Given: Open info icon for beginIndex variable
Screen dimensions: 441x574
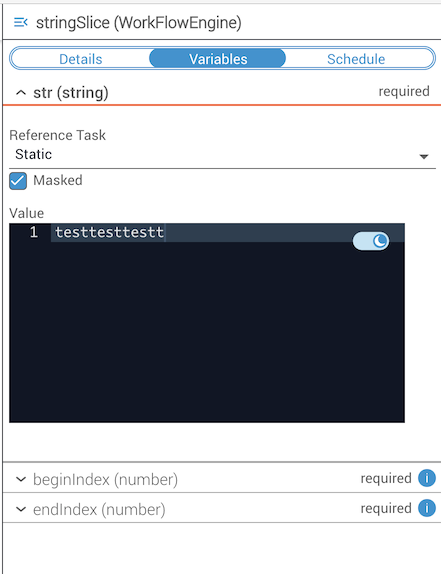Looking at the screenshot, I should click(x=427, y=478).
